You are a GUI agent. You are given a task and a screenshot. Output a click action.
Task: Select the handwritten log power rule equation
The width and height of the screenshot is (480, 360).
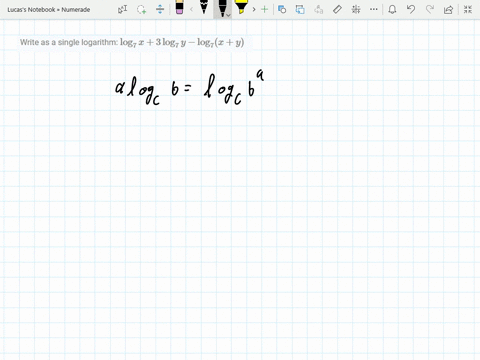point(189,88)
